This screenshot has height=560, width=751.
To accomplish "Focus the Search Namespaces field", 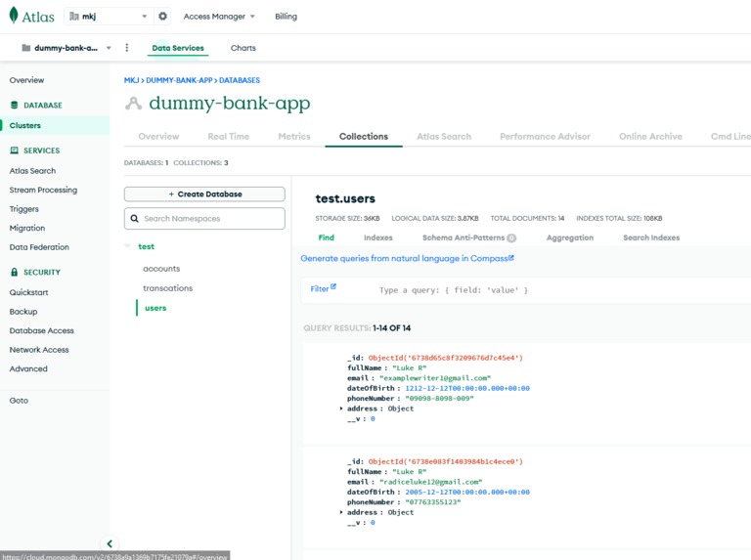I will point(204,218).
